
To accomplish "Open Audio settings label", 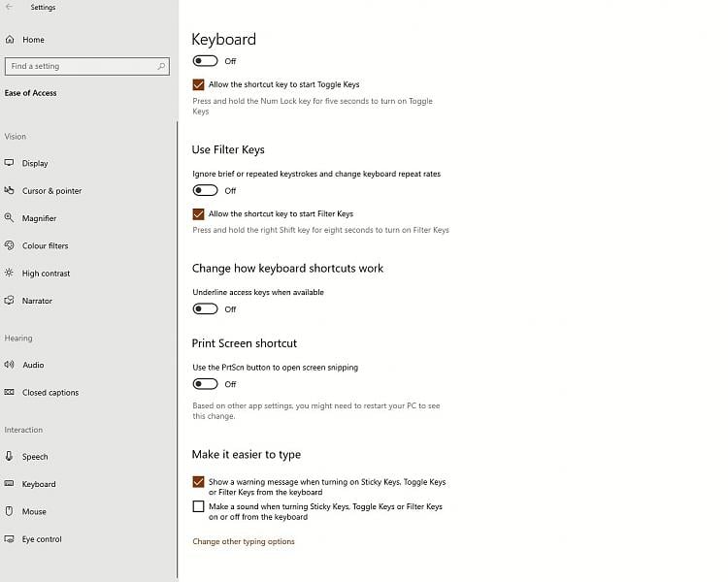I will 33,365.
